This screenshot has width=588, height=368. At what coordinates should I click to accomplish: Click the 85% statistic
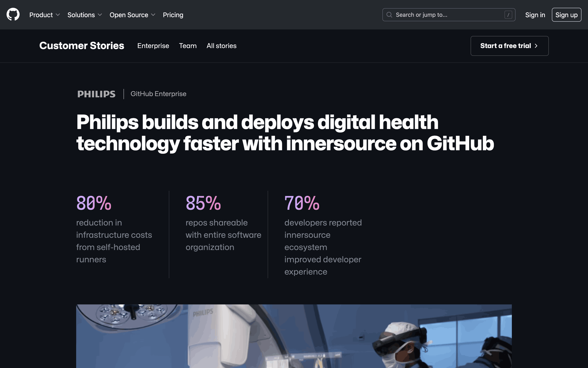pyautogui.click(x=203, y=203)
